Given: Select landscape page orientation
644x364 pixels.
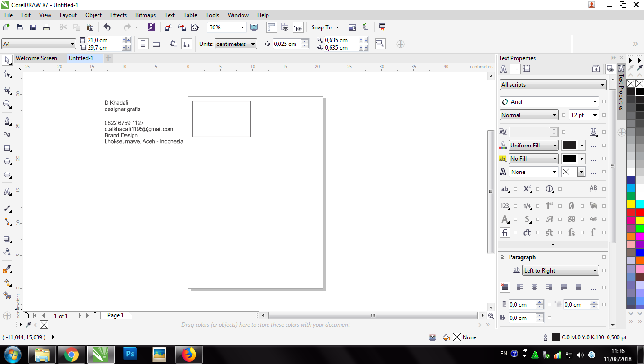Looking at the screenshot, I should click(x=156, y=44).
